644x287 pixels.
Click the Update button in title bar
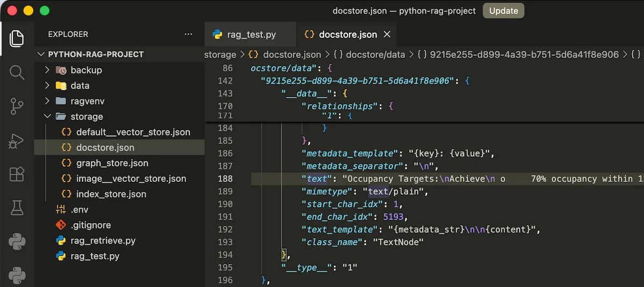(x=503, y=11)
